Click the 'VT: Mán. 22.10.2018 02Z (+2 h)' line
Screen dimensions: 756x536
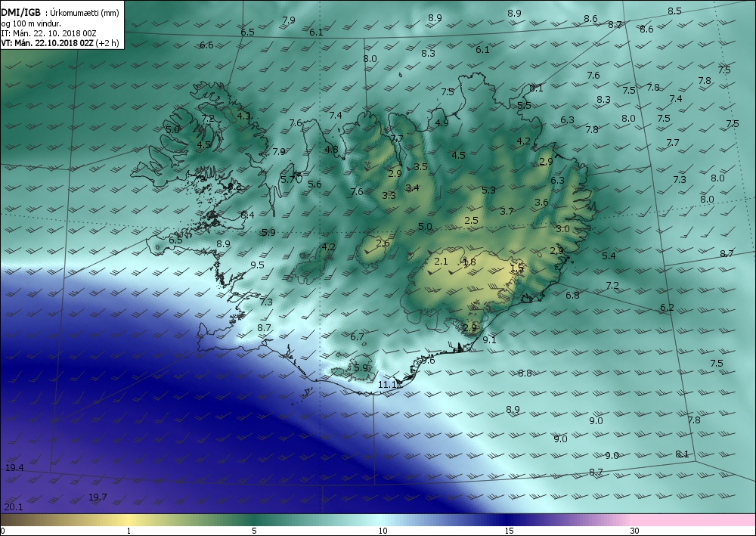60,43
